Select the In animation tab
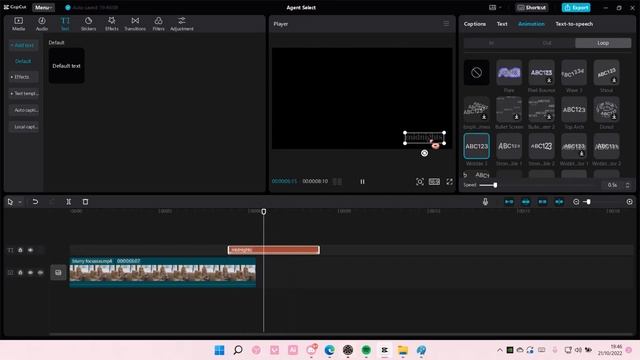 (491, 43)
